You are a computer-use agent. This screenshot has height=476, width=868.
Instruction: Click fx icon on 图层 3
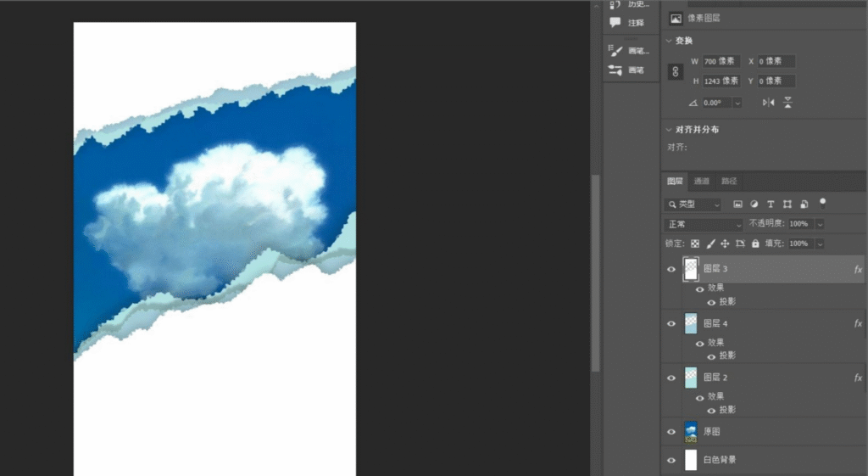point(858,269)
